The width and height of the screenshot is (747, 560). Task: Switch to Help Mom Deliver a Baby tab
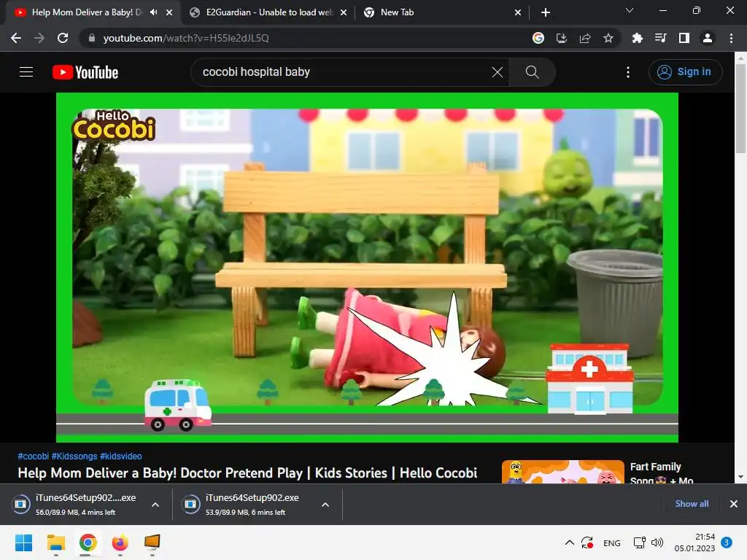(x=86, y=12)
